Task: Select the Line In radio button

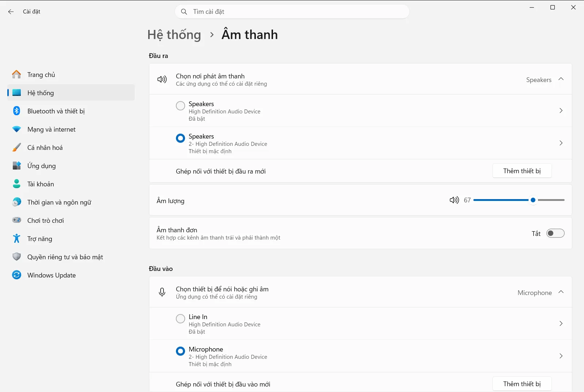Action: click(x=180, y=319)
